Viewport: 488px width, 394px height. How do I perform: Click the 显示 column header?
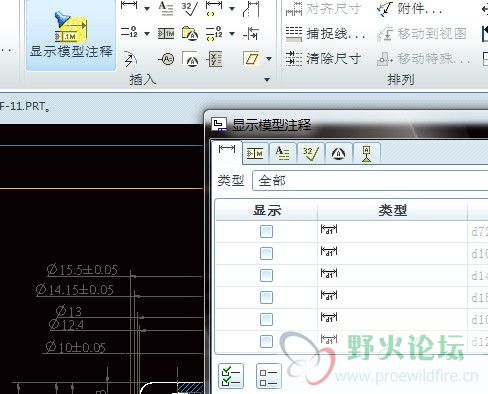267,211
